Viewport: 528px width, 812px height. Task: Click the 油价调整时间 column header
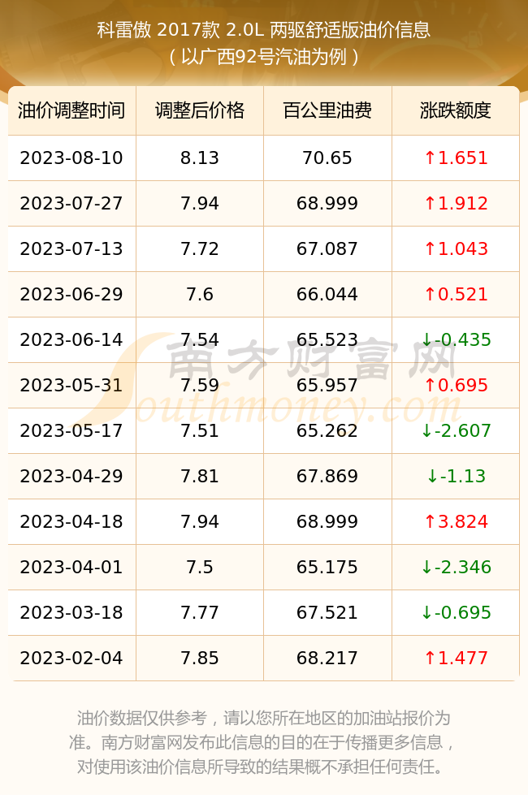tap(71, 110)
